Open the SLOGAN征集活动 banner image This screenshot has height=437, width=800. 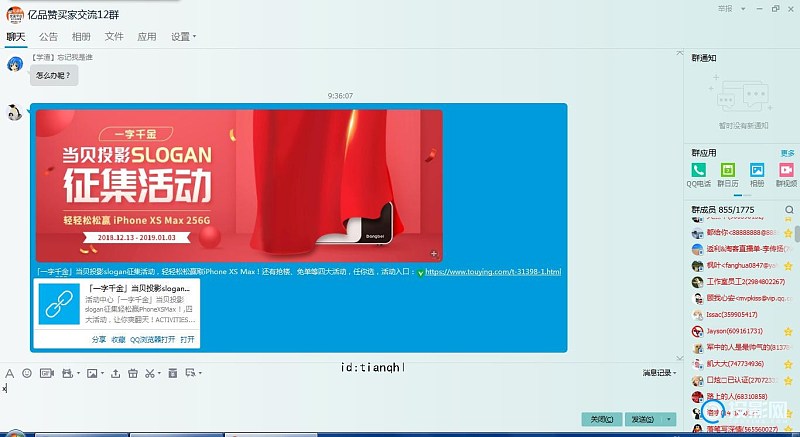[x=239, y=186]
